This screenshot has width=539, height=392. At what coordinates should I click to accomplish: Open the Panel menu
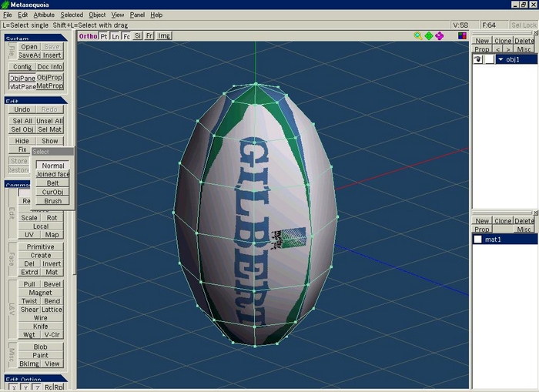tap(137, 15)
